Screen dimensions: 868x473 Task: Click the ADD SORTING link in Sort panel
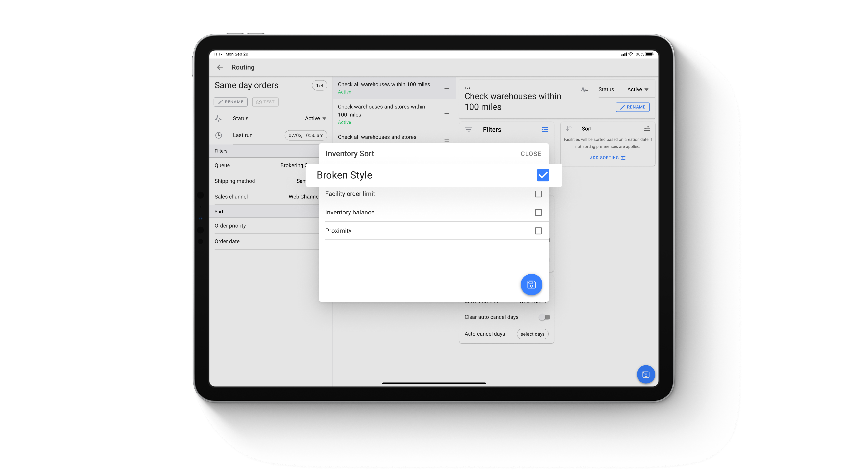tap(607, 158)
